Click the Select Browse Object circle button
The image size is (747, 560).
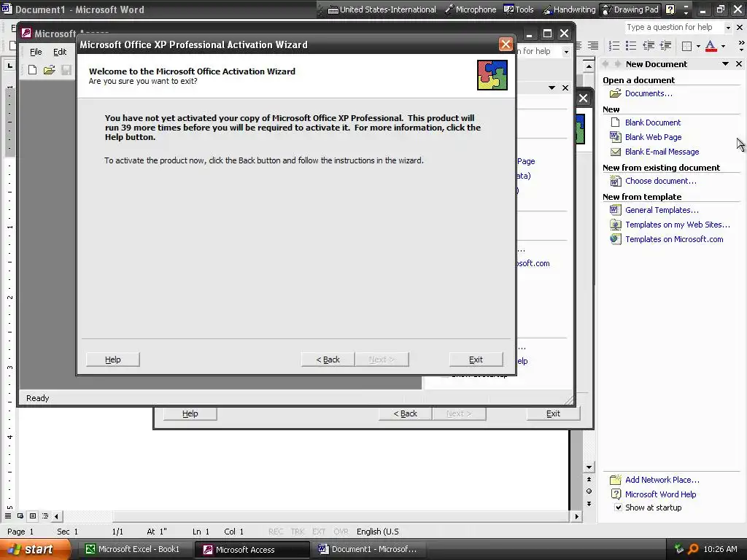(x=589, y=491)
